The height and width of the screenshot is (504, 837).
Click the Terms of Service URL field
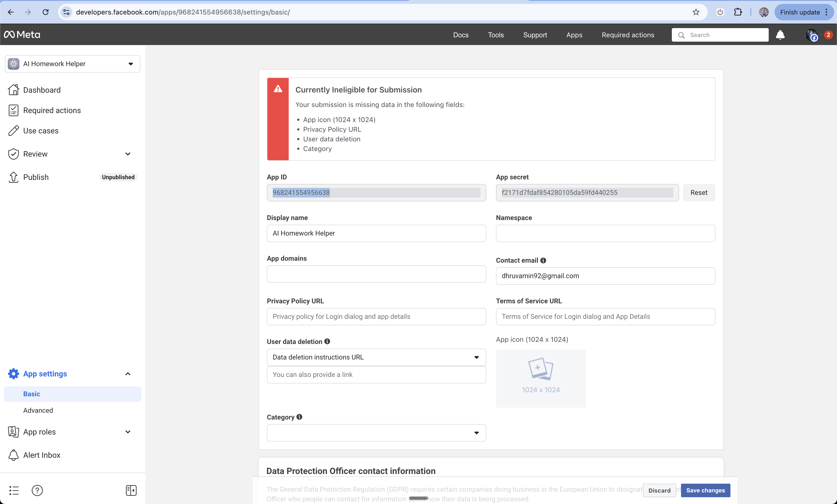point(605,317)
